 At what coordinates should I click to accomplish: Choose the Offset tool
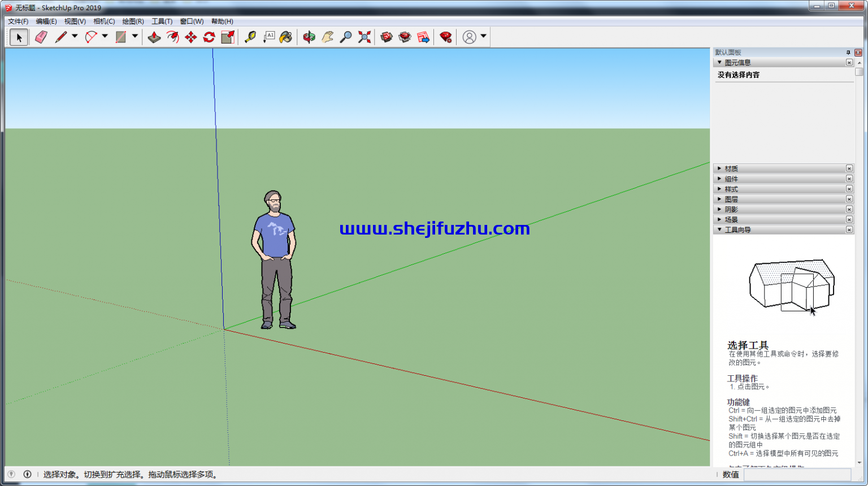coord(172,37)
